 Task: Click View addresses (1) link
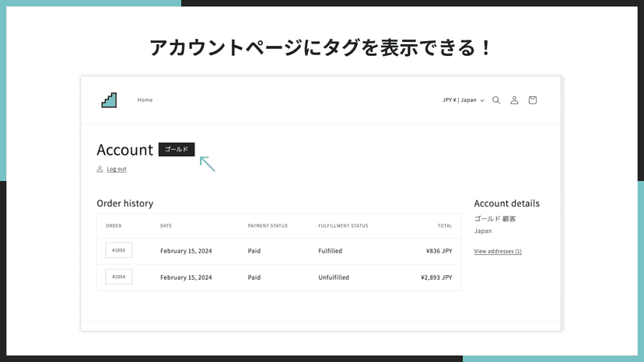pos(498,251)
